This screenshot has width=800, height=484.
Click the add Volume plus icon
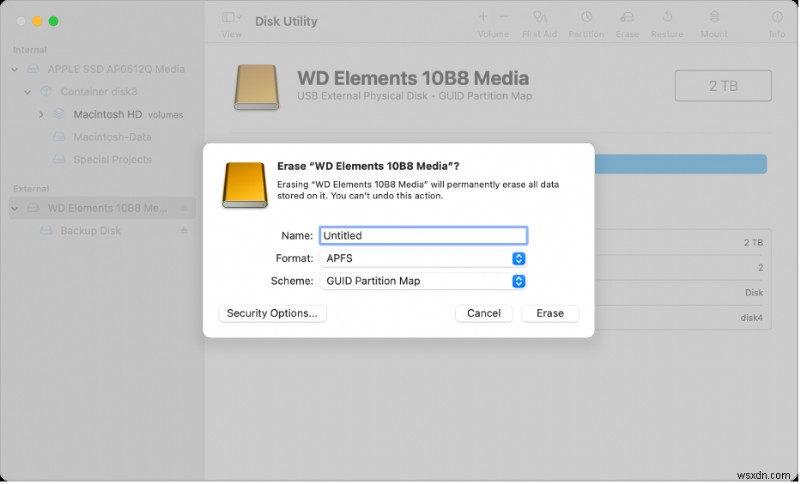tap(483, 17)
